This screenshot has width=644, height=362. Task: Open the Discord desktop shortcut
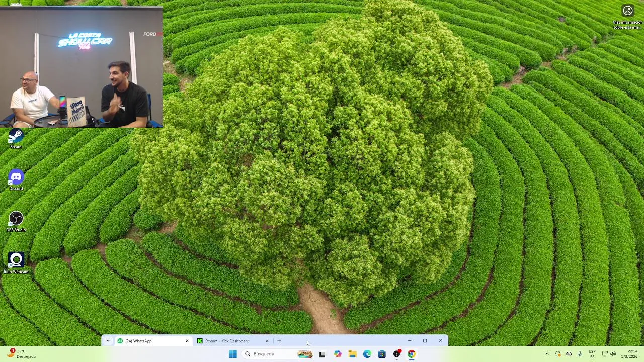(16, 179)
